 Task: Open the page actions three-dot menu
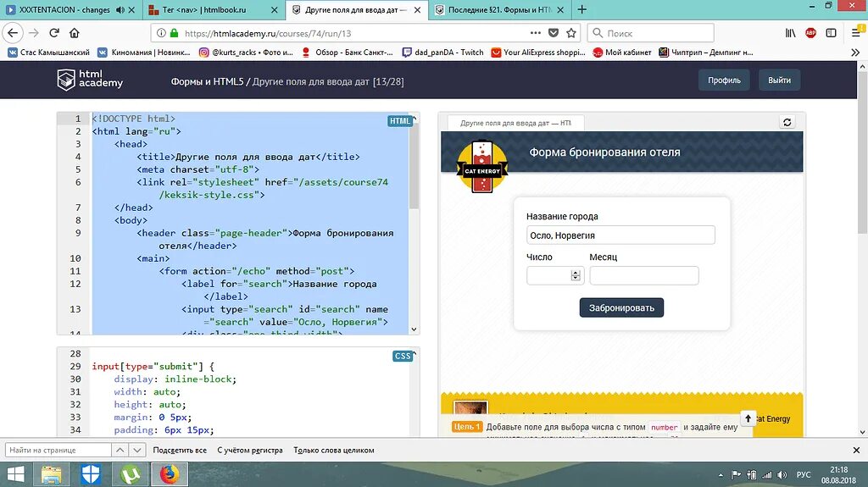(x=536, y=33)
